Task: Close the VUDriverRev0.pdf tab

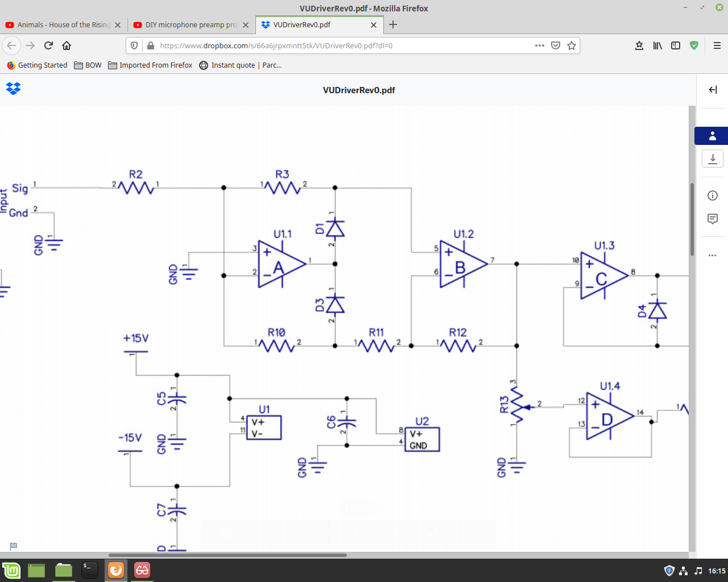Action: [x=374, y=25]
